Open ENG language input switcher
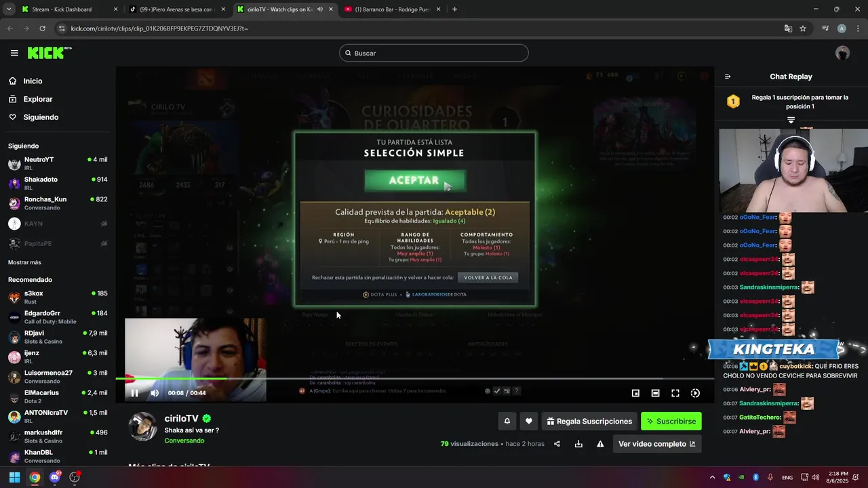This screenshot has width=868, height=488. (787, 477)
